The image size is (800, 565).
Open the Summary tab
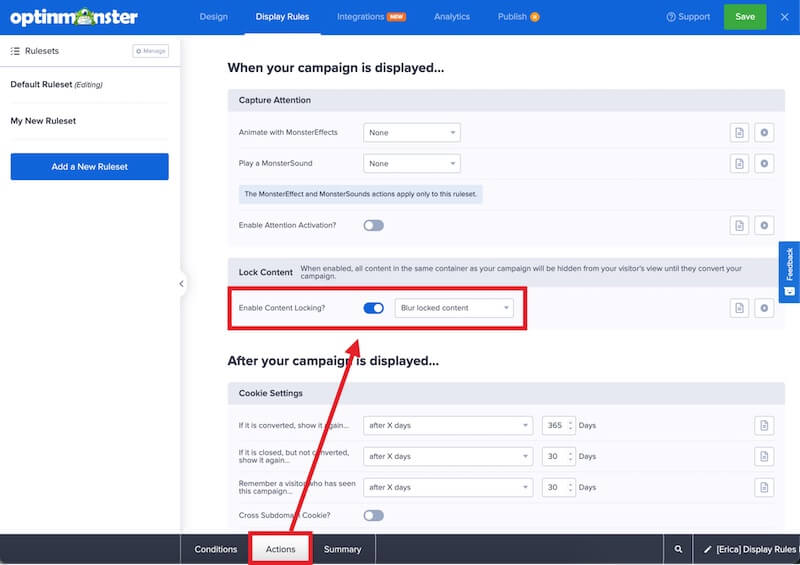pyautogui.click(x=342, y=549)
